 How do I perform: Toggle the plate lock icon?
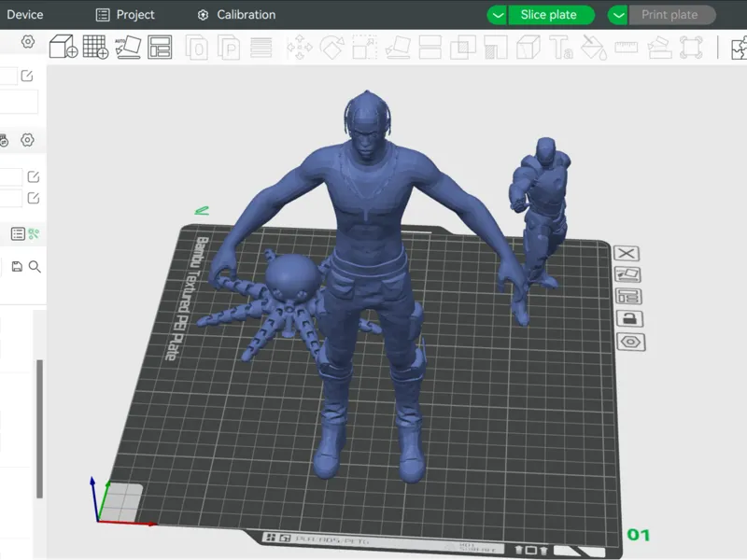point(629,318)
